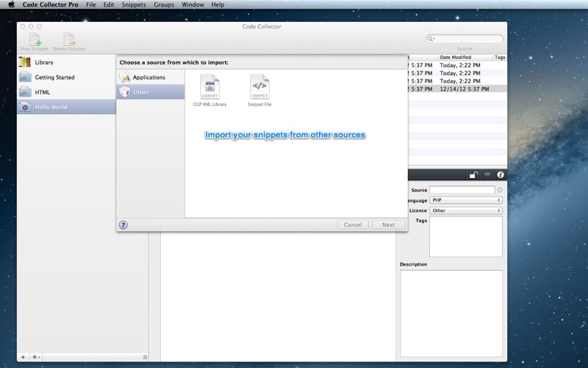
Task: Open the purple help button
Action: (123, 224)
